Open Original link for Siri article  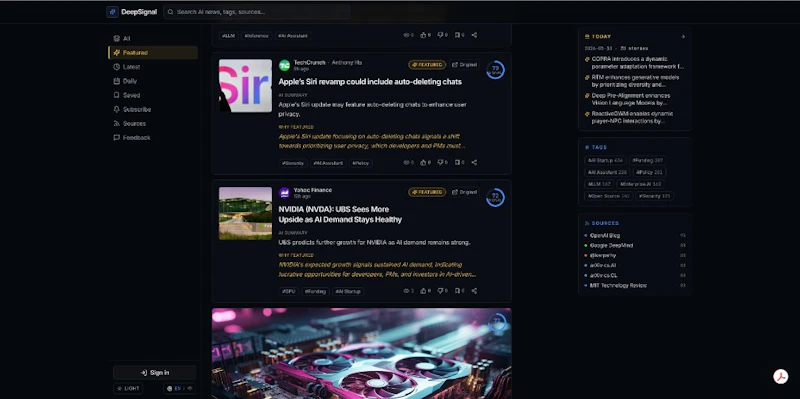click(464, 65)
